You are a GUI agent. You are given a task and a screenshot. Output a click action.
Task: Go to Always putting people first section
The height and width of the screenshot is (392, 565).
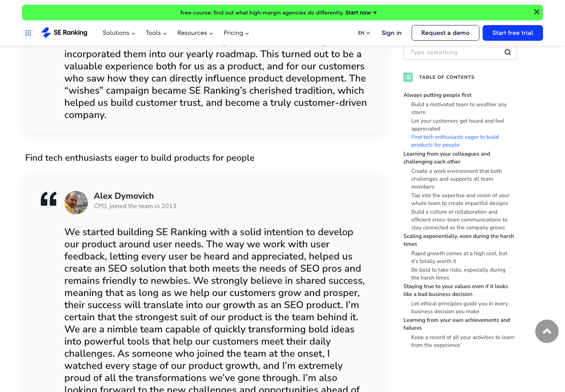point(437,95)
